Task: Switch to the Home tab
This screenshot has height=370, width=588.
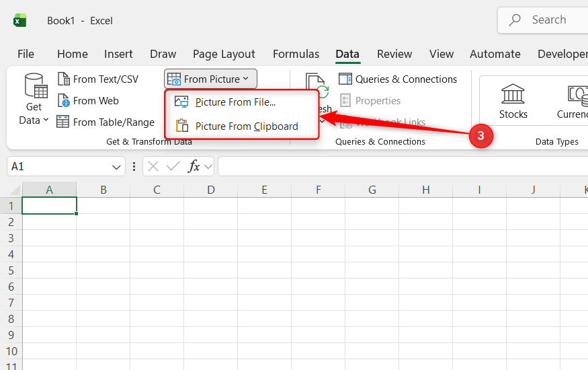Action: [x=73, y=54]
